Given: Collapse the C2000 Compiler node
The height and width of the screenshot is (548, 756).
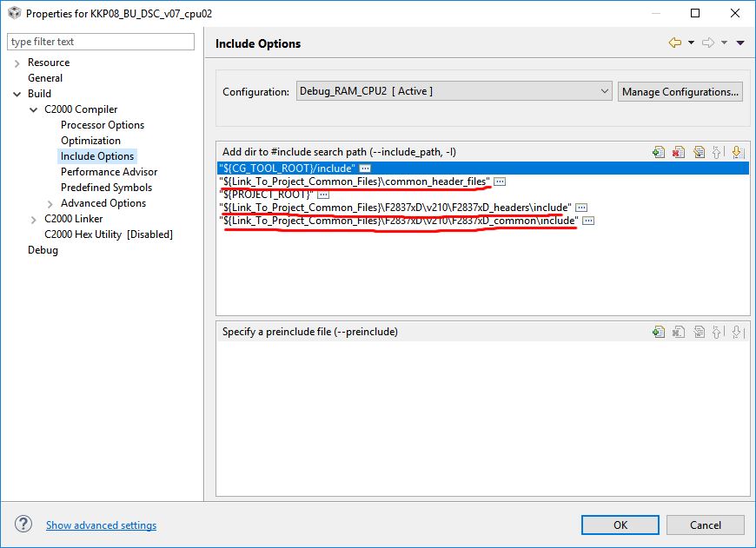Looking at the screenshot, I should tap(34, 109).
